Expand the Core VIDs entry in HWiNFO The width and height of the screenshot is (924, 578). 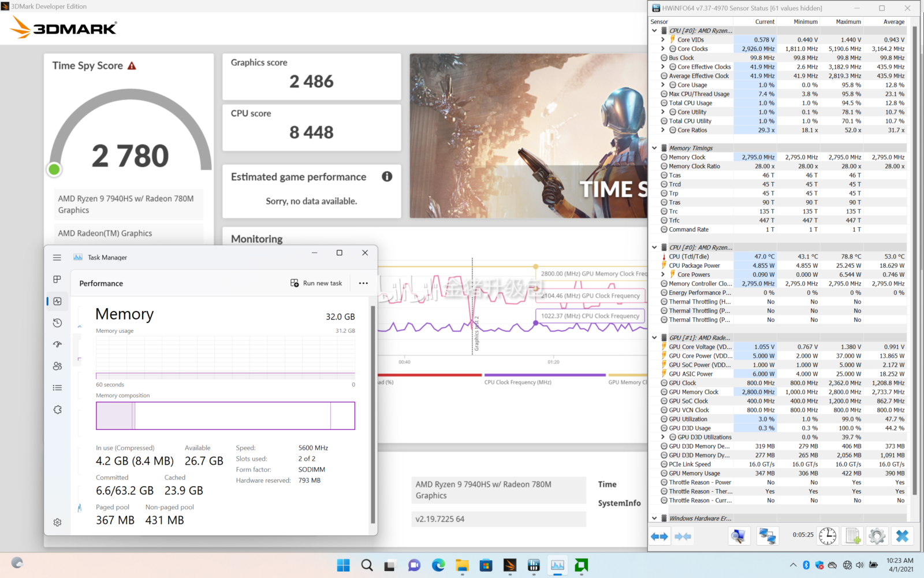click(x=662, y=39)
